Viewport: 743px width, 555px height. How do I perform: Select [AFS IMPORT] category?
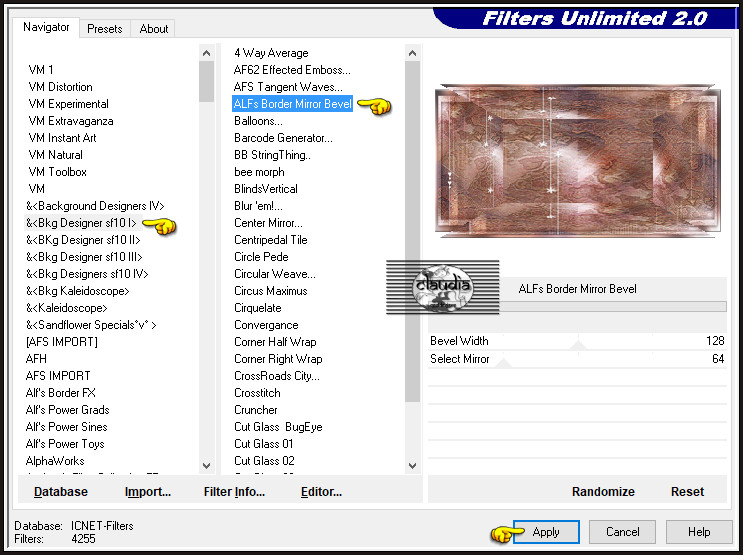pos(62,342)
